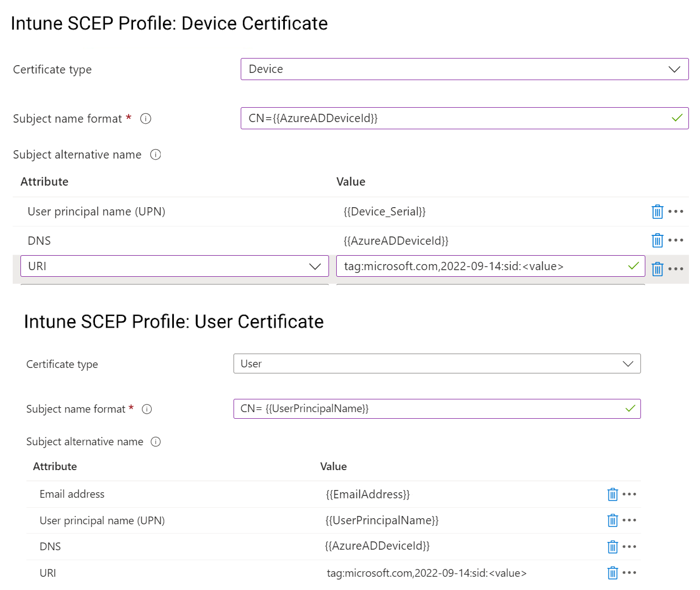This screenshot has width=700, height=590.
Task: Select user profile DNS attribute
Action: click(50, 546)
